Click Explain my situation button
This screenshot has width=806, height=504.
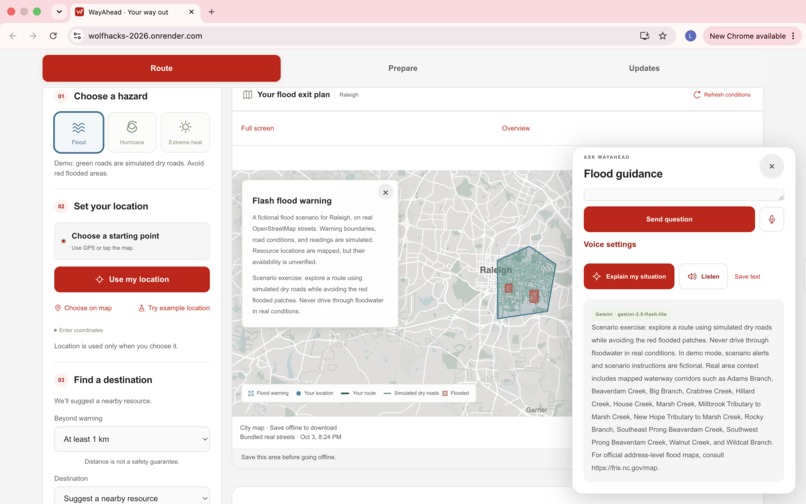click(x=629, y=276)
